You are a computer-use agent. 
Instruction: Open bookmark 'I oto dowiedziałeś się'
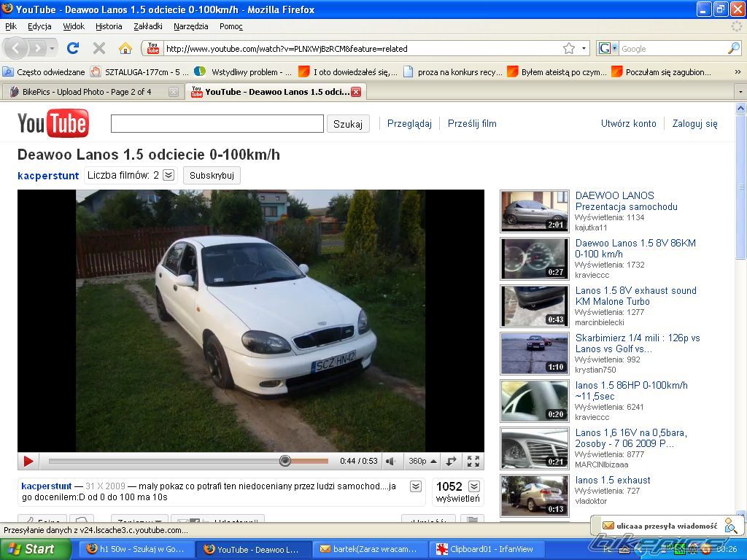[x=348, y=72]
